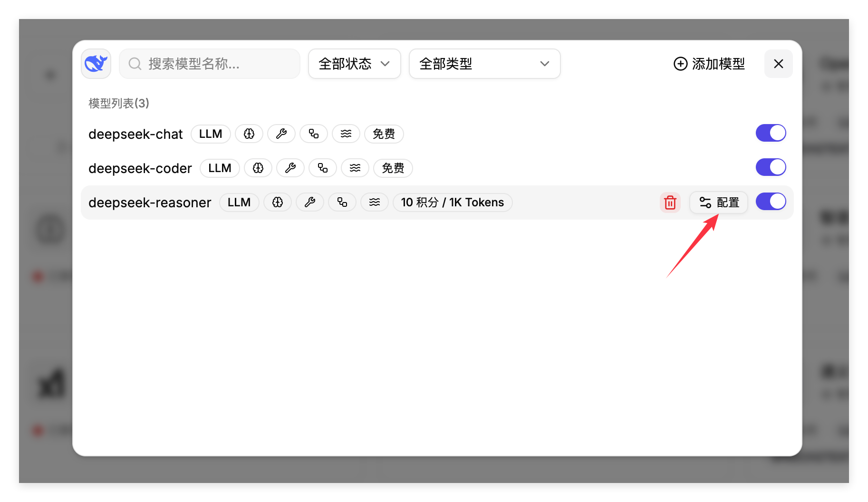Click the stream waves icon on deepseek-reasoner row

coord(375,203)
